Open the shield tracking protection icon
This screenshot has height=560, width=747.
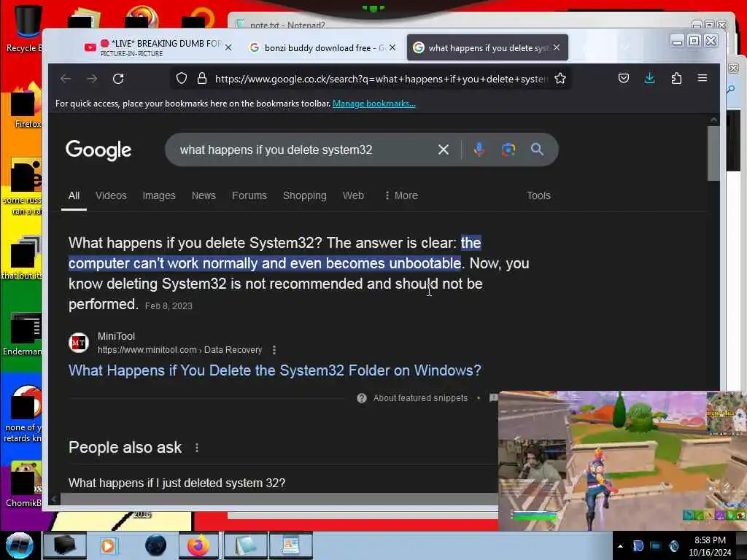[x=182, y=79]
